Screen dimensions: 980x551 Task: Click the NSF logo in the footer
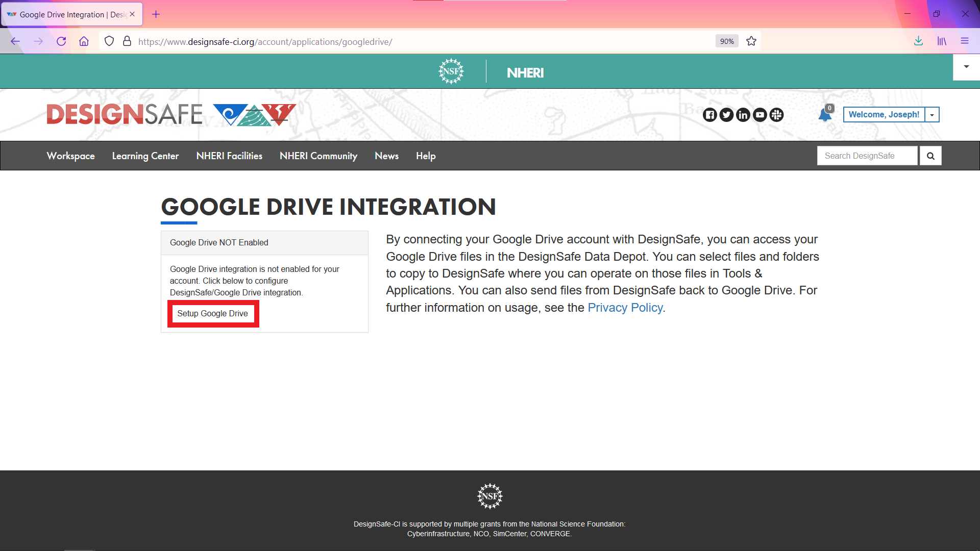click(x=490, y=496)
